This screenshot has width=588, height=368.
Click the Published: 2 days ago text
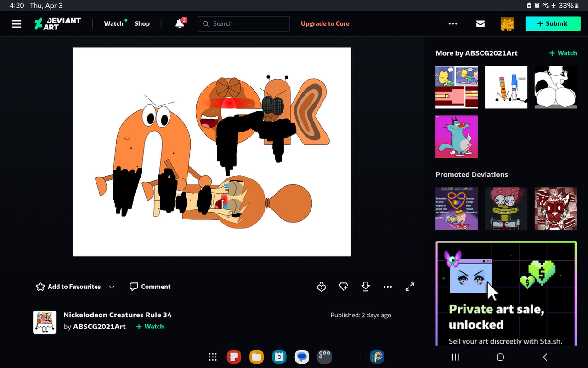point(361,315)
